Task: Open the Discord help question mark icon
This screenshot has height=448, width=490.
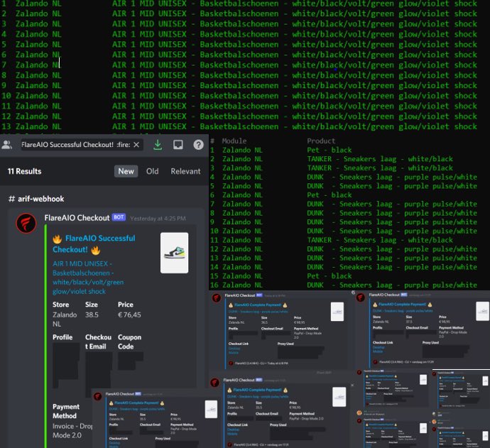Action: pyautogui.click(x=198, y=145)
